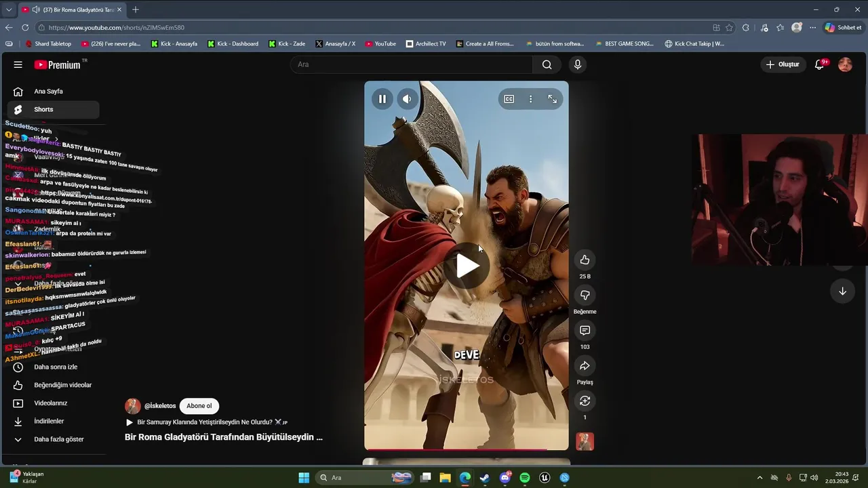The image size is (868, 488).
Task: Open the sound source thumbnail below remix
Action: 585,442
